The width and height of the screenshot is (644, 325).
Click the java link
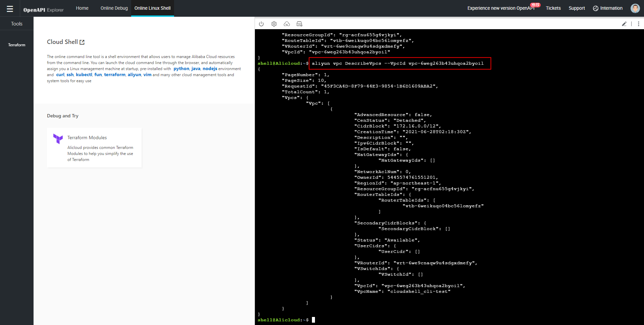point(196,69)
